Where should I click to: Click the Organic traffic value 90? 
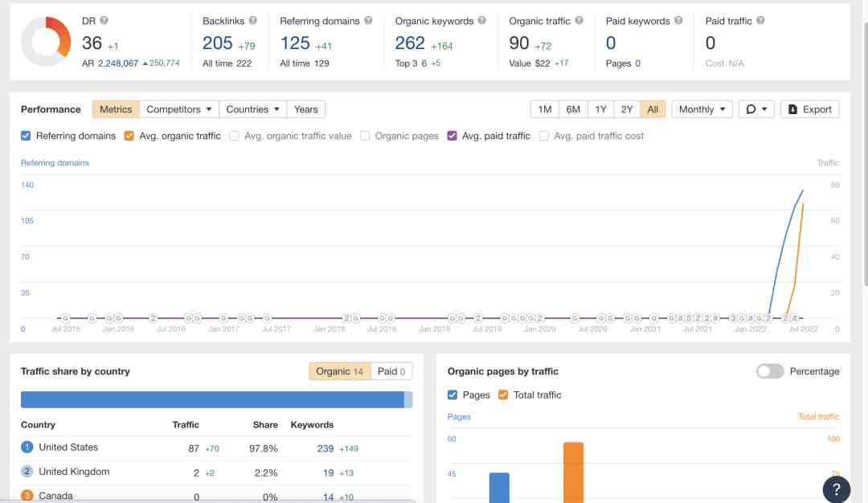pyautogui.click(x=519, y=43)
